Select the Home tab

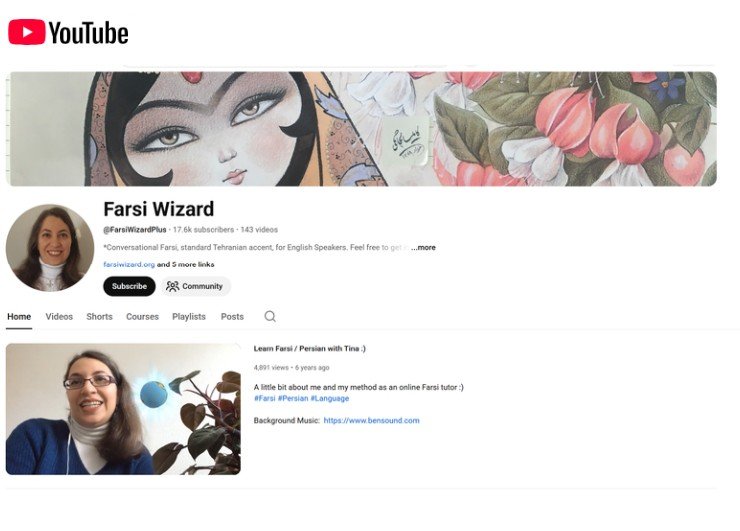pos(19,317)
